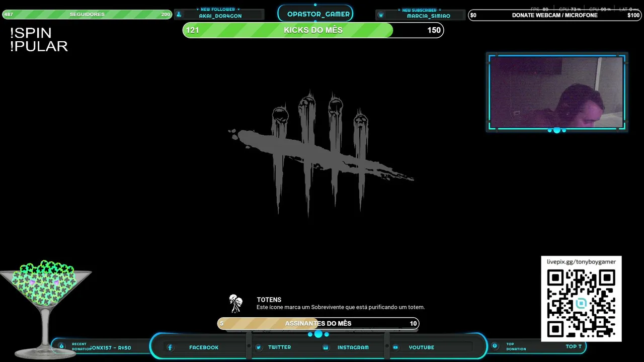Click the webcam feed thumbnail
Image resolution: width=644 pixels, height=362 pixels.
point(556,92)
